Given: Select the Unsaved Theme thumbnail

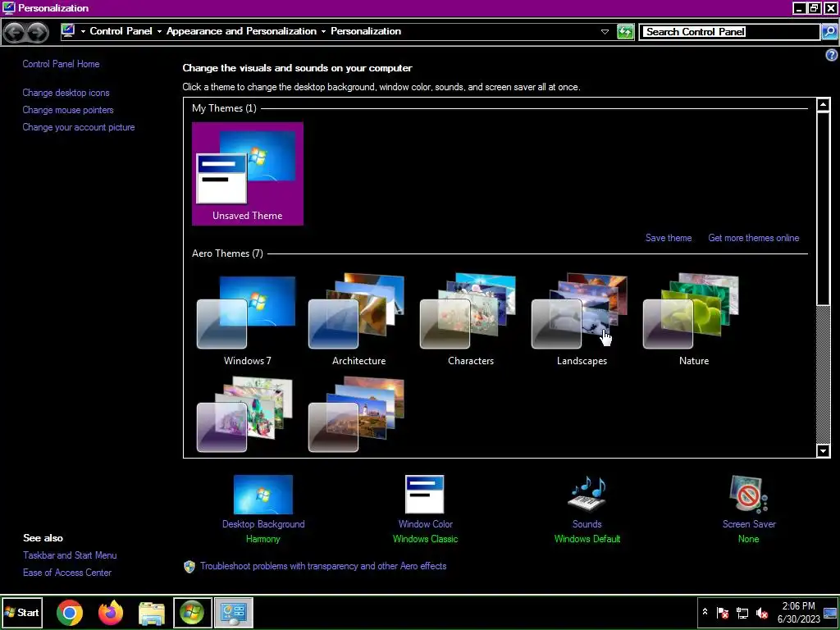Looking at the screenshot, I should tap(248, 173).
